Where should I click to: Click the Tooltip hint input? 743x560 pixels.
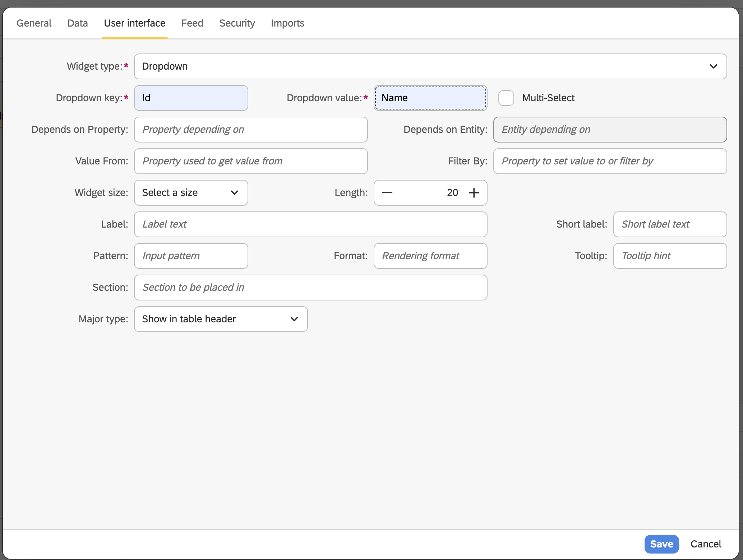670,256
